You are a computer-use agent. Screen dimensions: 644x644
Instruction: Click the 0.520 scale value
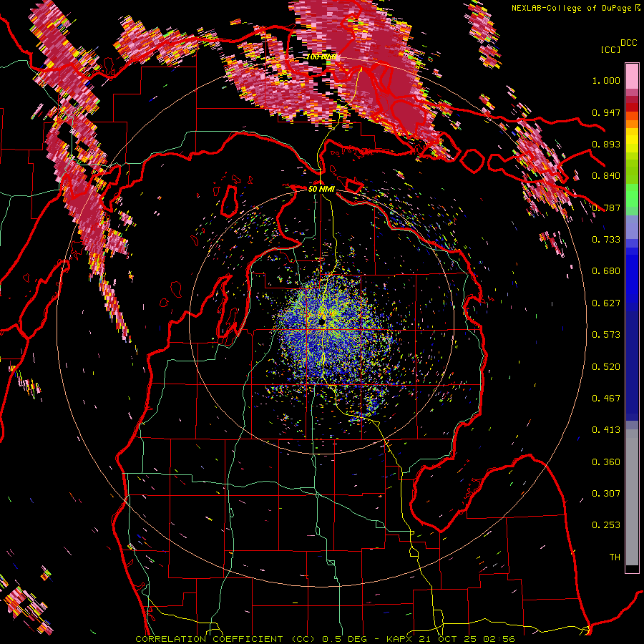(x=606, y=367)
